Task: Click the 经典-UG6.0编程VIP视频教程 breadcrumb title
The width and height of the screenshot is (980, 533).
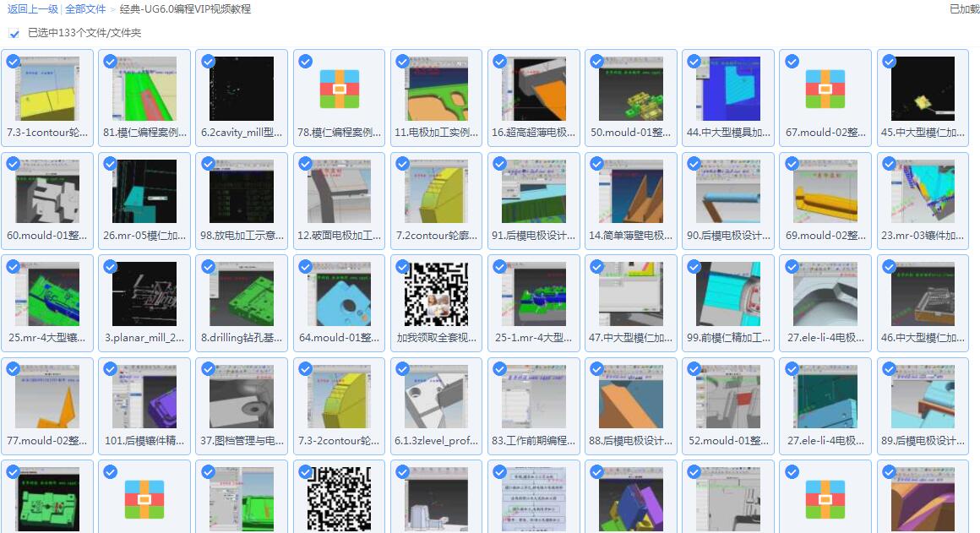Action: [185, 9]
